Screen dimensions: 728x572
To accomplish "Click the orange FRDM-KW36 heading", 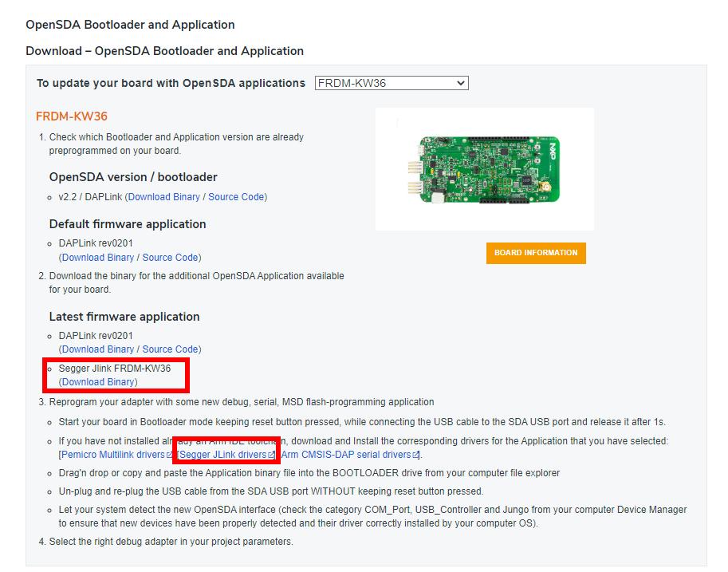I will coord(72,116).
